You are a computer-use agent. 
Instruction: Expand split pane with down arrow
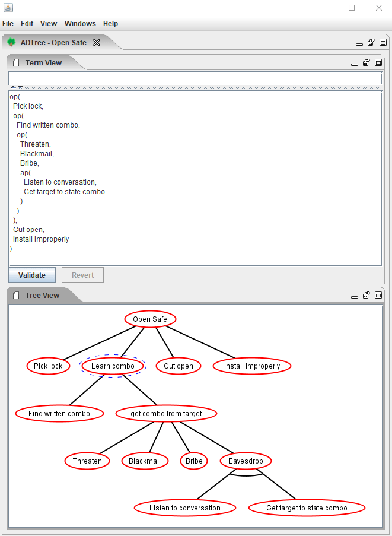coord(20,87)
